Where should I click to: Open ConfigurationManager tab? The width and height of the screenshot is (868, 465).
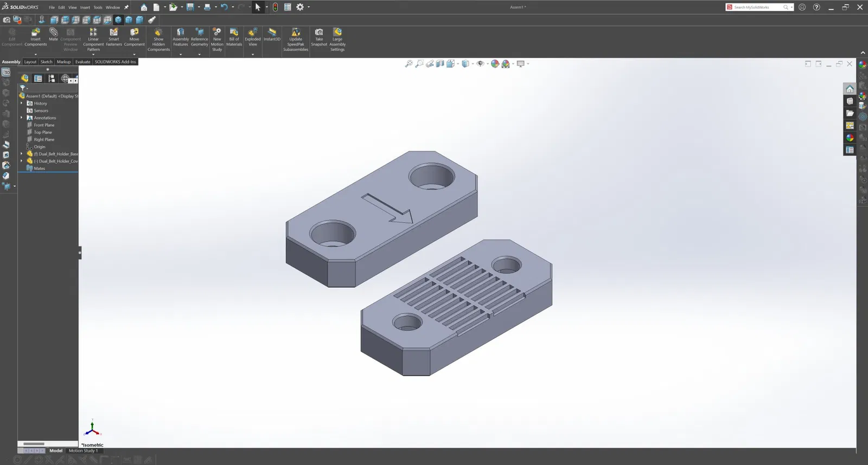pyautogui.click(x=52, y=79)
